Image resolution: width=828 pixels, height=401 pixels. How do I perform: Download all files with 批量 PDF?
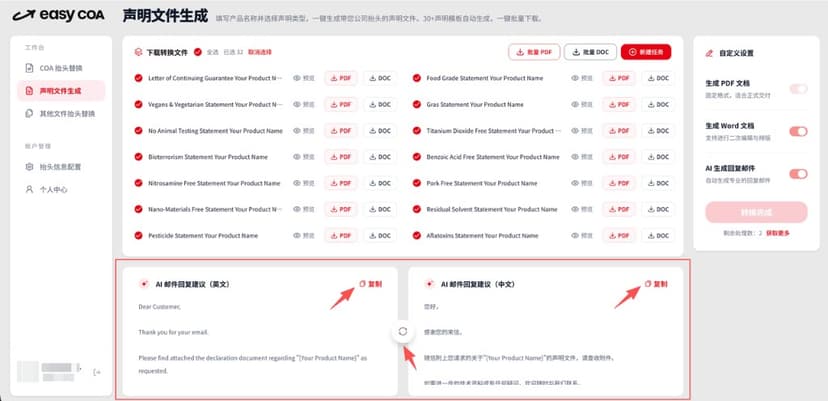[x=534, y=52]
